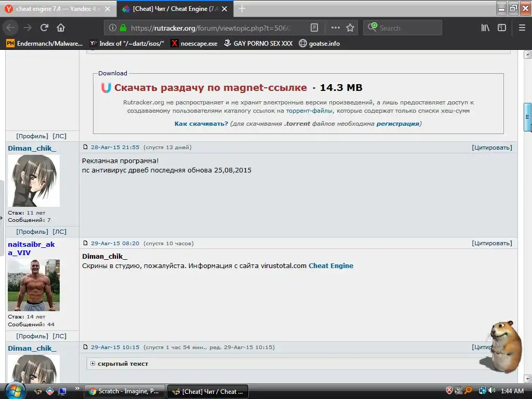Click naitsaibr_aka_VIV avatar photo
Viewport: 532px width, 399px height.
34,285
